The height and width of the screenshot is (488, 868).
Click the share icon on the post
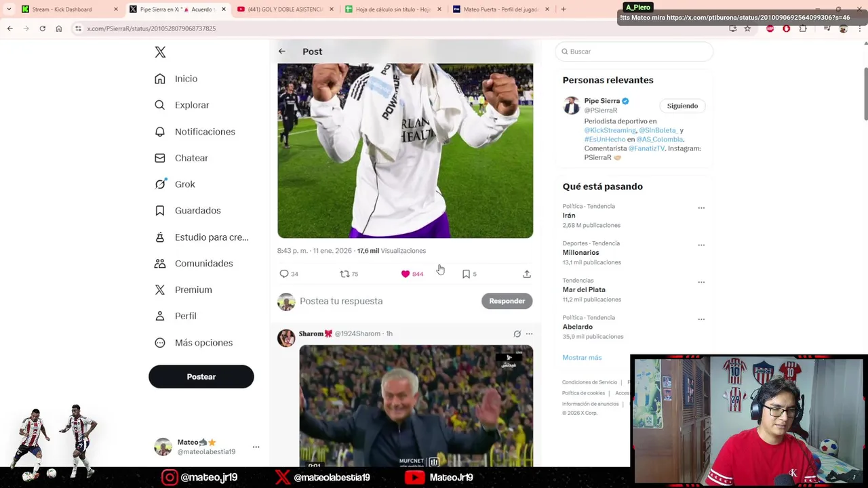(527, 274)
